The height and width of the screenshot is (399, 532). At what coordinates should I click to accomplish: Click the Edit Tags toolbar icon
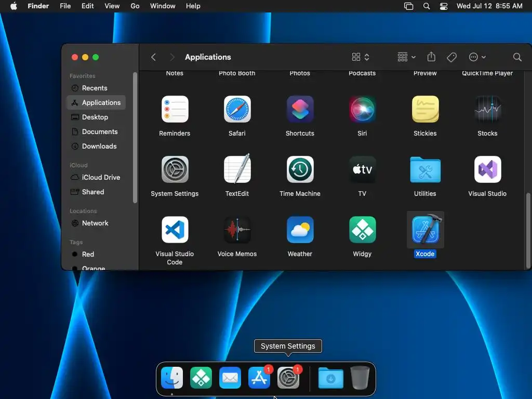451,57
